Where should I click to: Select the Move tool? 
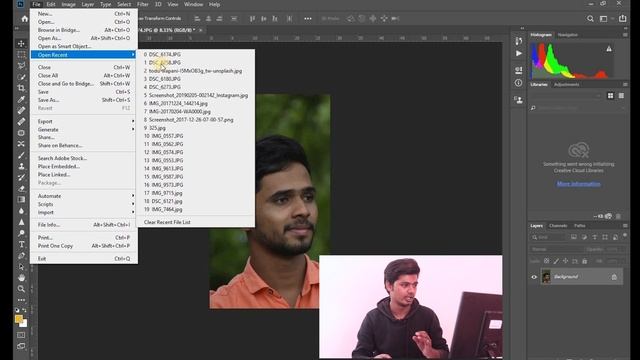pos(21,44)
